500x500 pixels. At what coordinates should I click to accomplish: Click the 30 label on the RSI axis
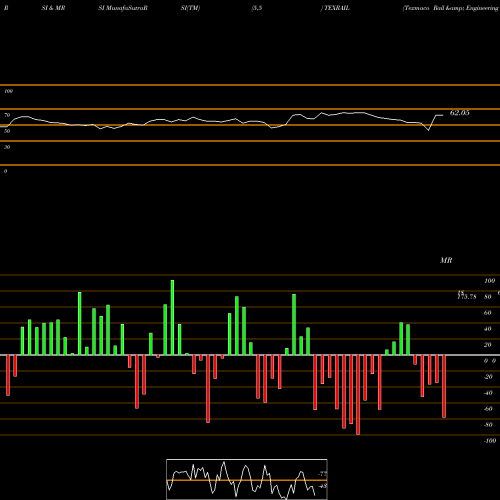click(7, 147)
